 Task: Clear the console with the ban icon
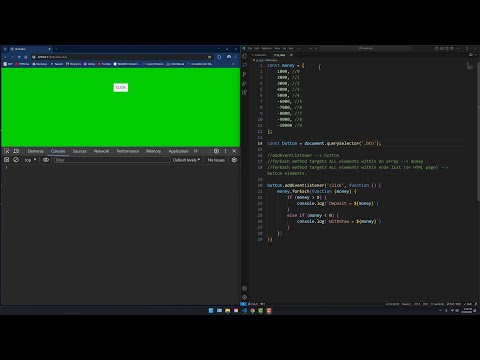(16, 160)
